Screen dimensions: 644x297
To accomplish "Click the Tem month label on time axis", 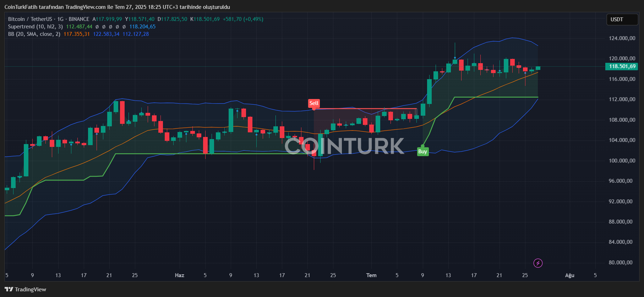I will 371,275.
